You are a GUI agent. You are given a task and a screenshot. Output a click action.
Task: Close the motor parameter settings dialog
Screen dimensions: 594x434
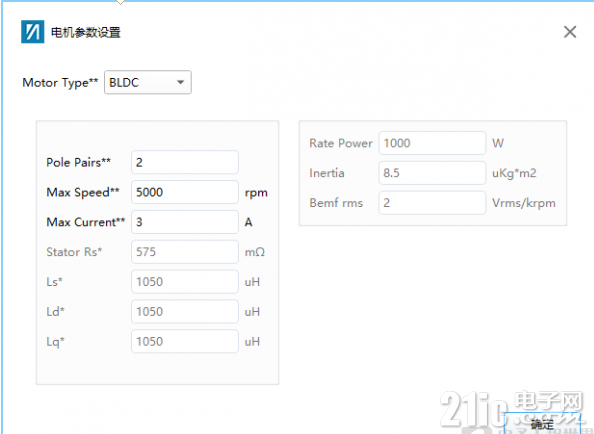pyautogui.click(x=570, y=32)
